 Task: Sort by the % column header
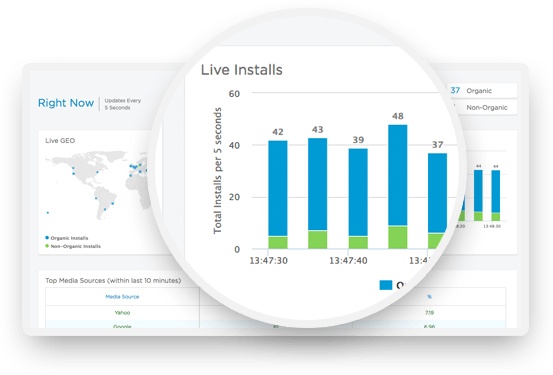429,297
